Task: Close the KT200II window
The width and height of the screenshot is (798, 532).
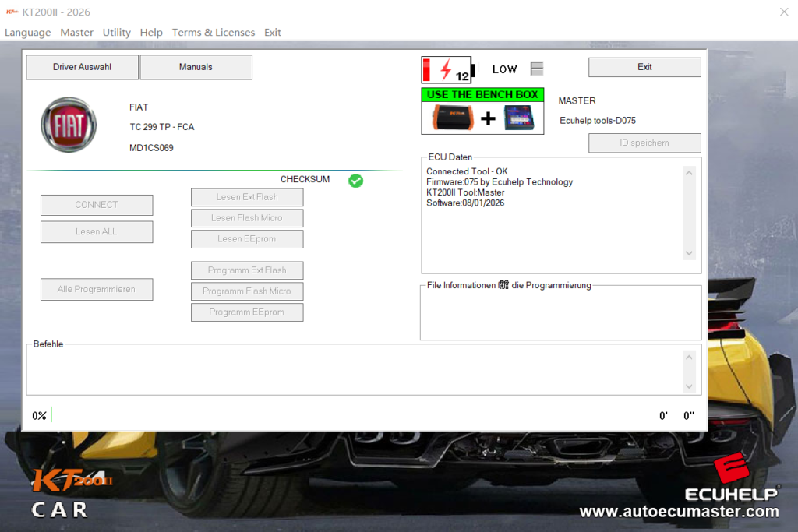Action: [784, 12]
